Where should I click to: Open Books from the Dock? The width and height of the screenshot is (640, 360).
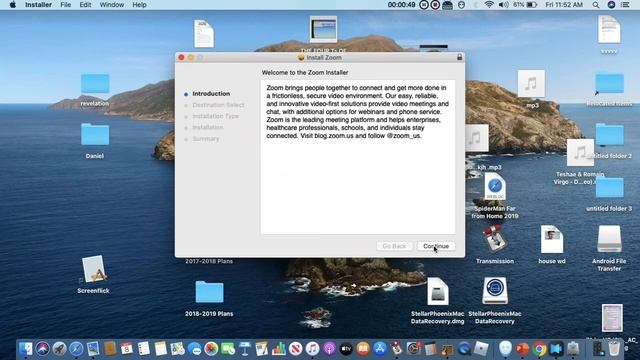click(x=363, y=349)
